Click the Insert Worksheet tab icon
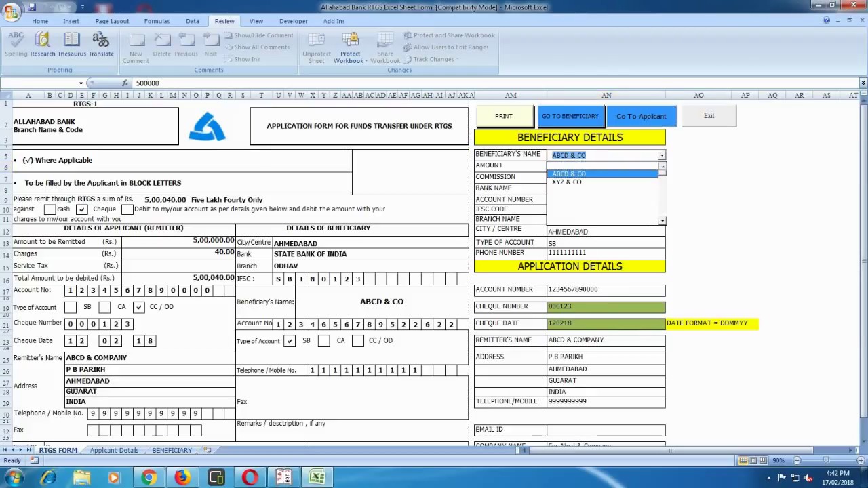Image resolution: width=868 pixels, height=488 pixels. click(207, 450)
